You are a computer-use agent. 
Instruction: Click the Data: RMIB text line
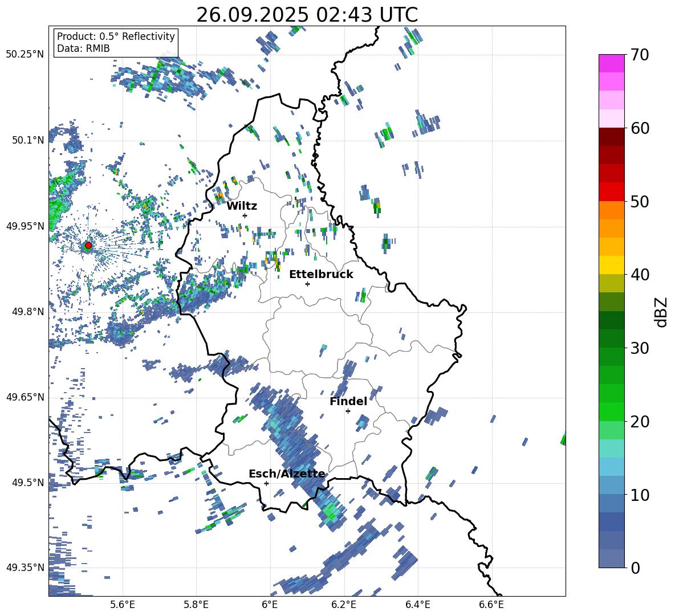click(83, 48)
